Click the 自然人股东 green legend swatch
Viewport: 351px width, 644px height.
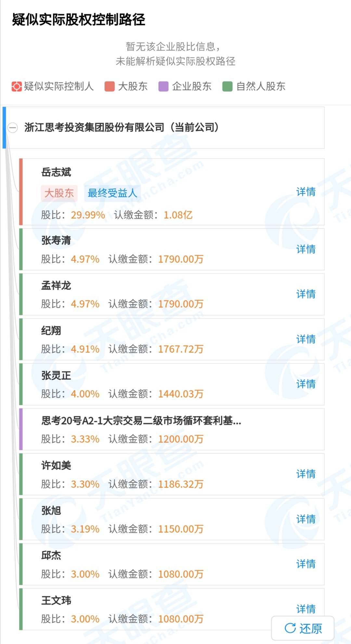227,86
